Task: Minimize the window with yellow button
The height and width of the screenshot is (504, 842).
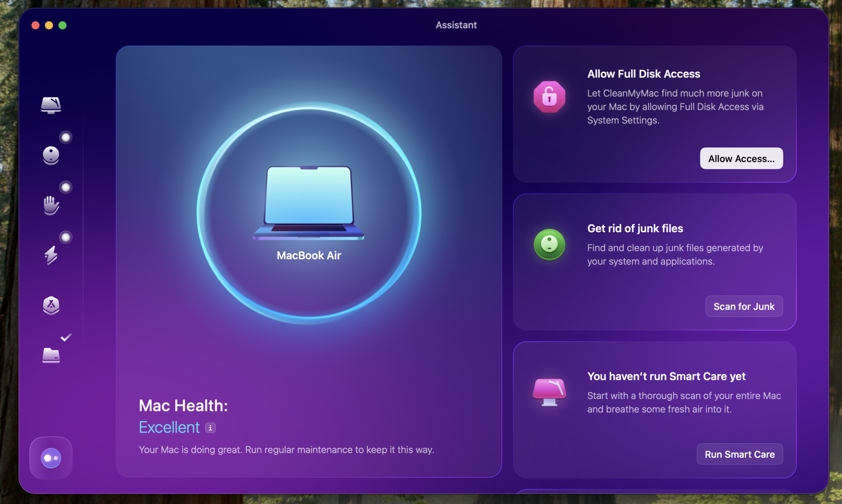Action: coord(49,25)
